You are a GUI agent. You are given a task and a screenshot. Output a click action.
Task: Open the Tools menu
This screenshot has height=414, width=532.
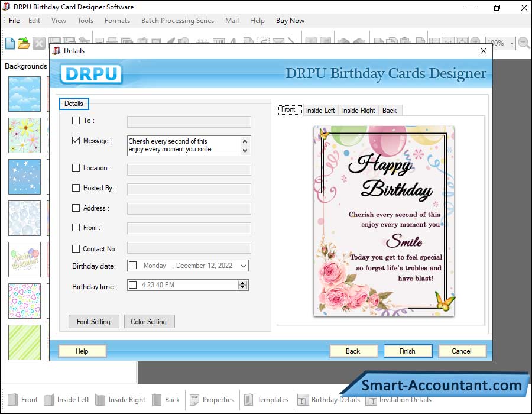pyautogui.click(x=85, y=21)
